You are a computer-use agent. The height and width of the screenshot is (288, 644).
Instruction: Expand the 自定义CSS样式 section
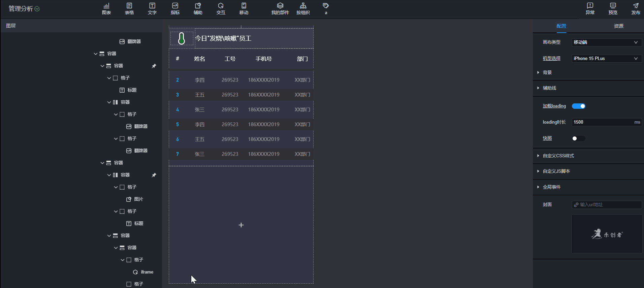(x=558, y=156)
